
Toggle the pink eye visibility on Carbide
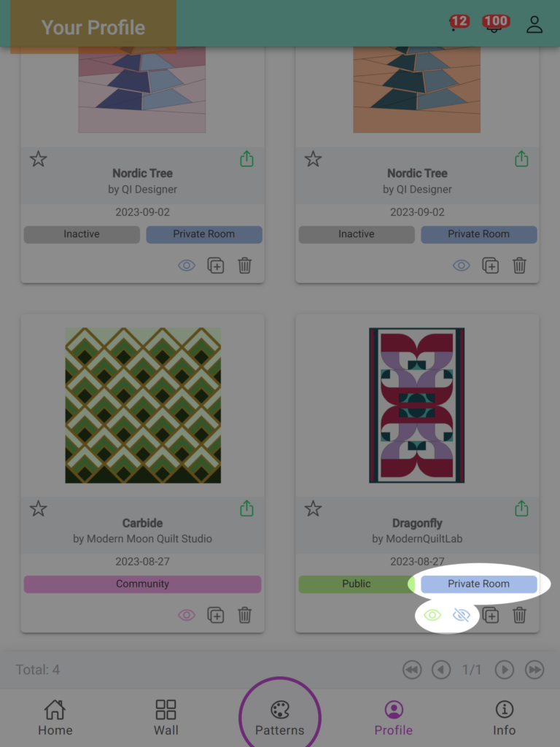click(x=187, y=615)
